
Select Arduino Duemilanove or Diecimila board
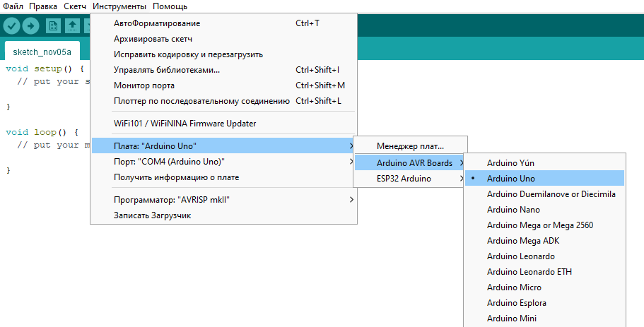(x=544, y=194)
